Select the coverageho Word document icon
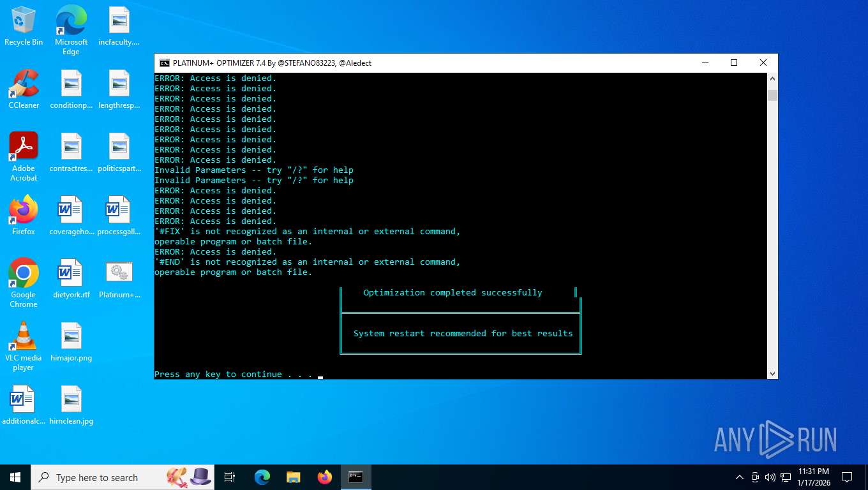 (x=71, y=216)
